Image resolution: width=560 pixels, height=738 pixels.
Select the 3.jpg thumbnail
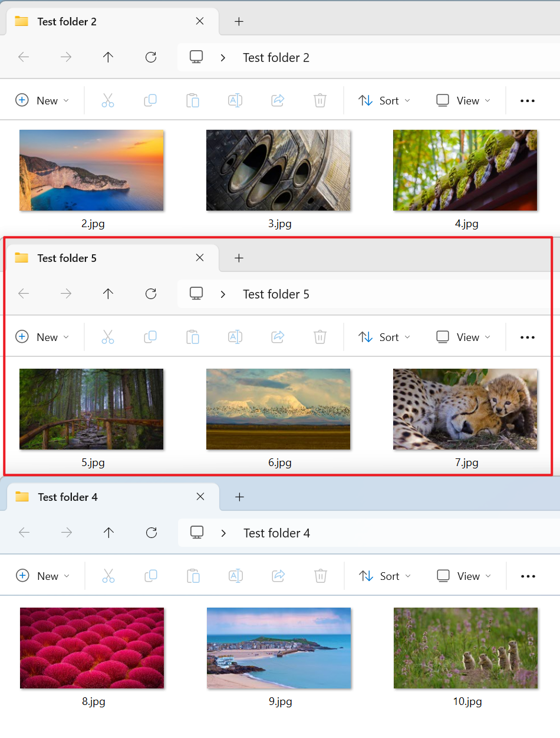pos(278,170)
